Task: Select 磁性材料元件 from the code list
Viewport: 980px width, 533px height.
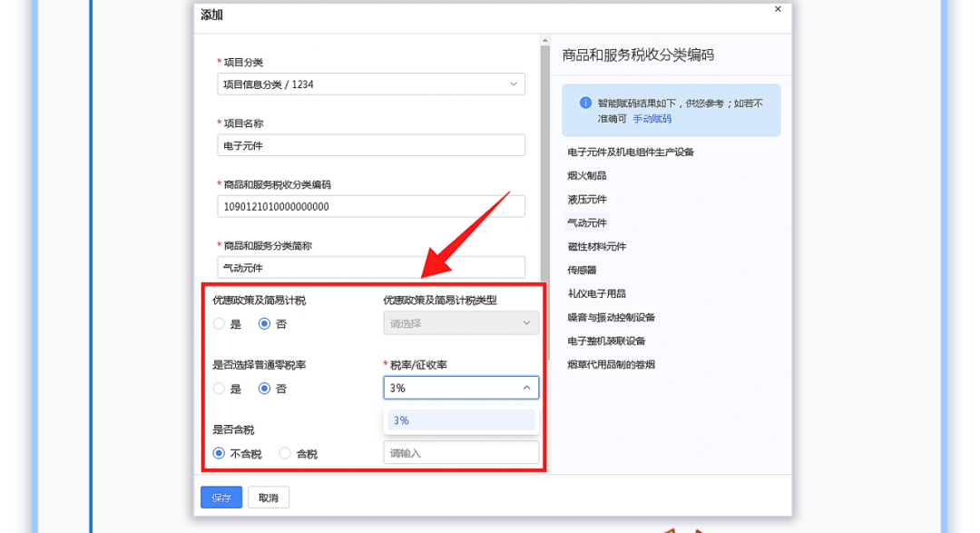Action: (596, 246)
